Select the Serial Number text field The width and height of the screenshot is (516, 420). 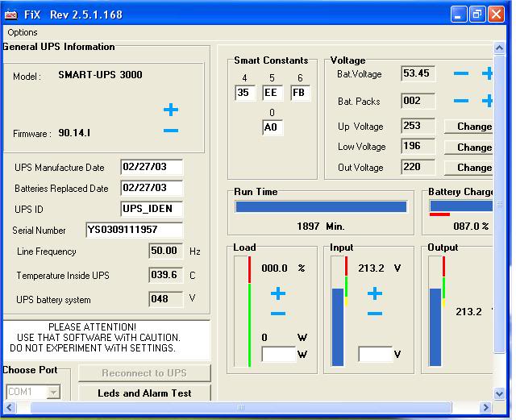pos(134,230)
